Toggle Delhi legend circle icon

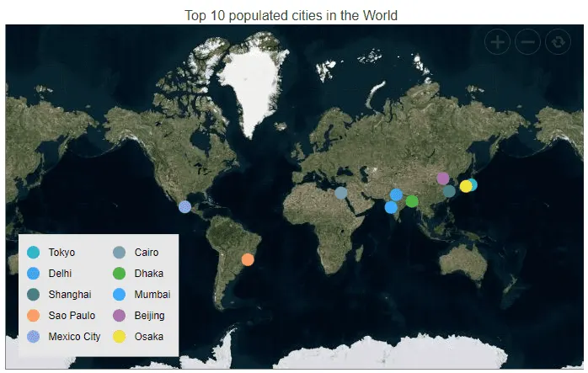(34, 274)
